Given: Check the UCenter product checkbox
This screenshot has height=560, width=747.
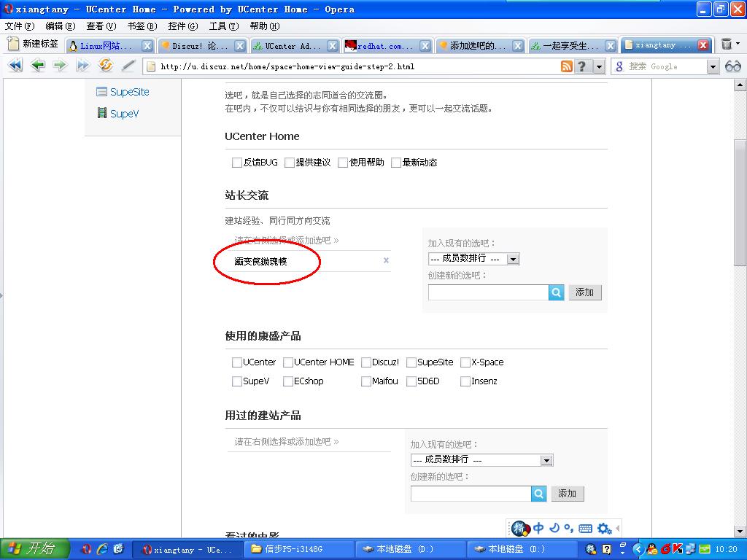Looking at the screenshot, I should coord(237,362).
